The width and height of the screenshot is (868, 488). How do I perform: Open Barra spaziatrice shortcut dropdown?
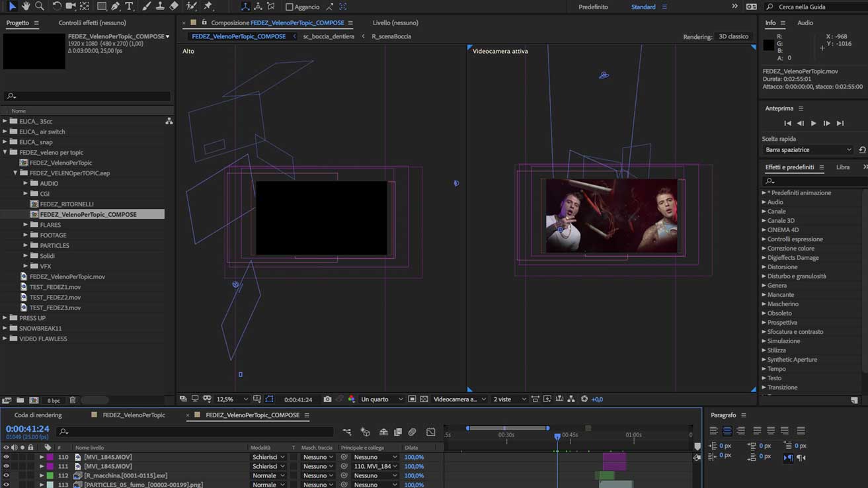point(808,150)
